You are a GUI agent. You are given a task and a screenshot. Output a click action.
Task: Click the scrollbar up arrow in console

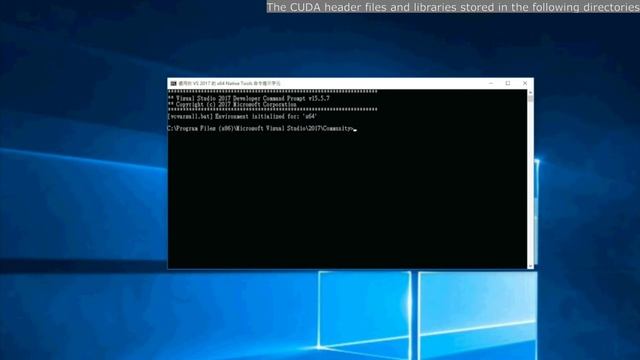[530, 93]
